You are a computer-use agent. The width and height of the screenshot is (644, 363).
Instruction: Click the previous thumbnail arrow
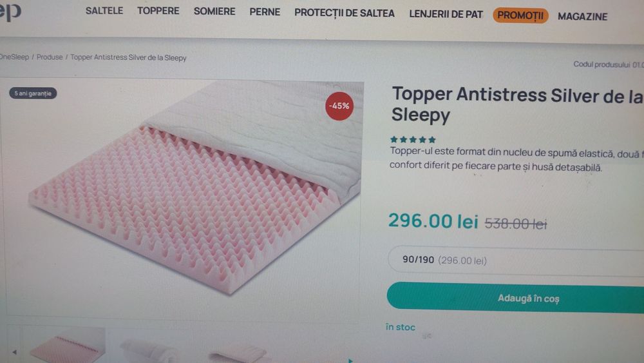[x=14, y=352]
